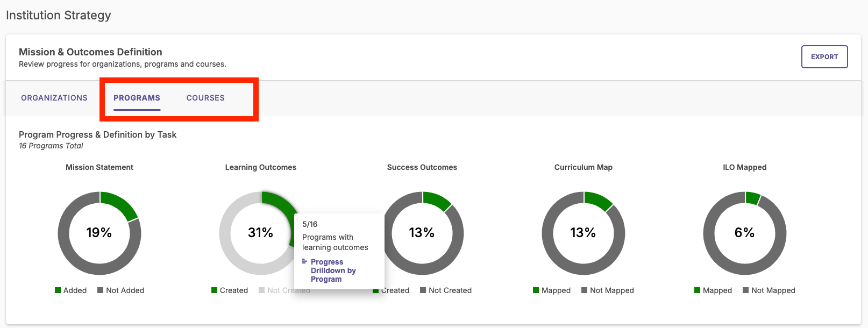Click the drilldown list icon in tooltip
This screenshot has height=328, width=868.
click(304, 261)
